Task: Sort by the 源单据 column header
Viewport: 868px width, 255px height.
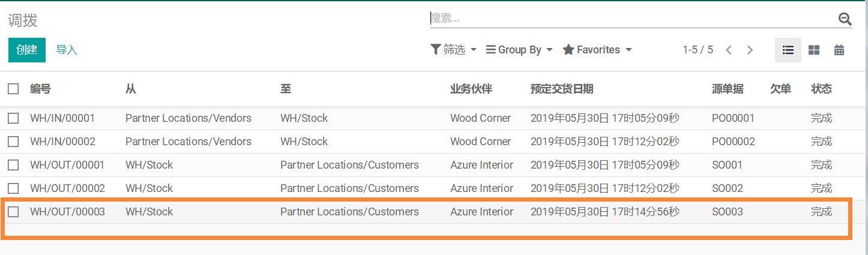Action: coord(728,89)
